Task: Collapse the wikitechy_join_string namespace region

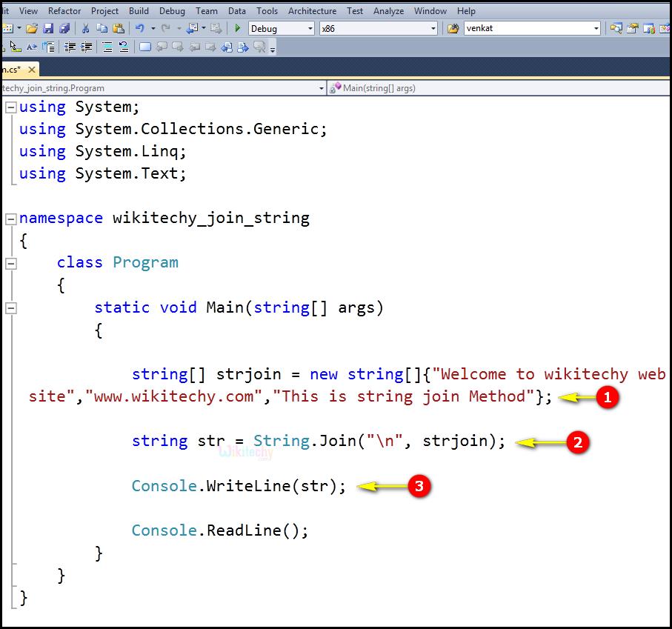Action: (10, 218)
